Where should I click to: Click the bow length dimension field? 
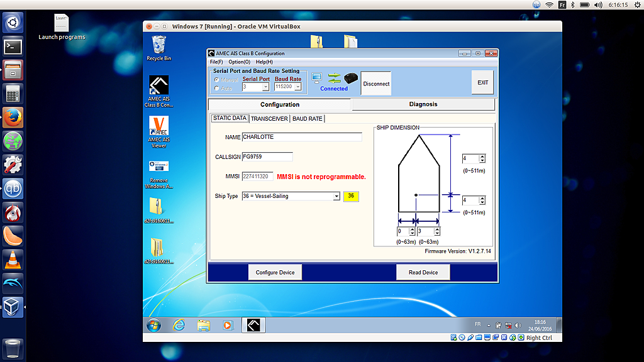pos(470,158)
